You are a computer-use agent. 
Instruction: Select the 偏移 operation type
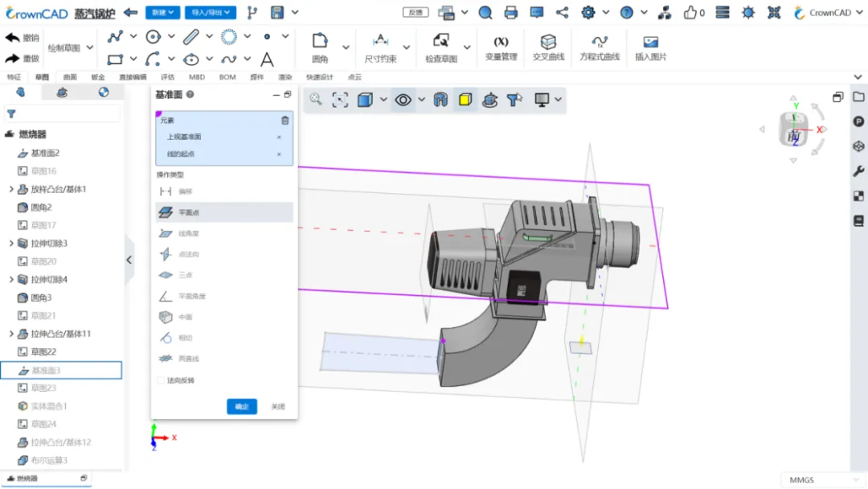224,191
